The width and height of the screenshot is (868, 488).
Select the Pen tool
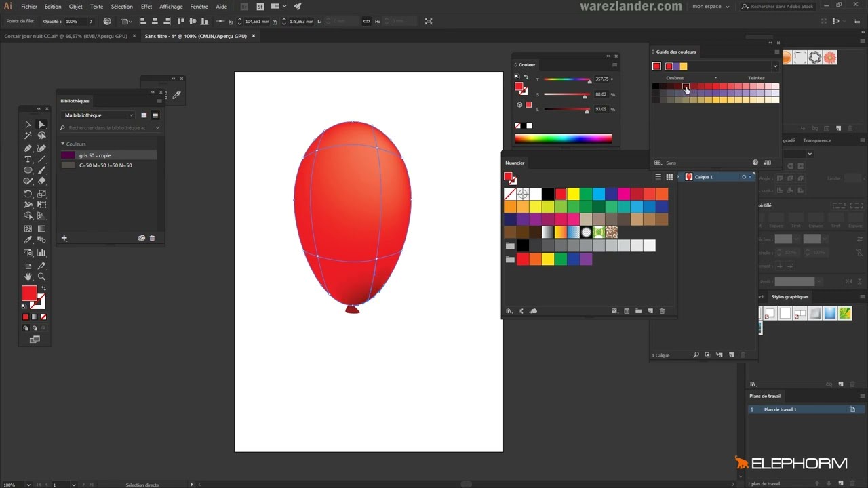28,148
